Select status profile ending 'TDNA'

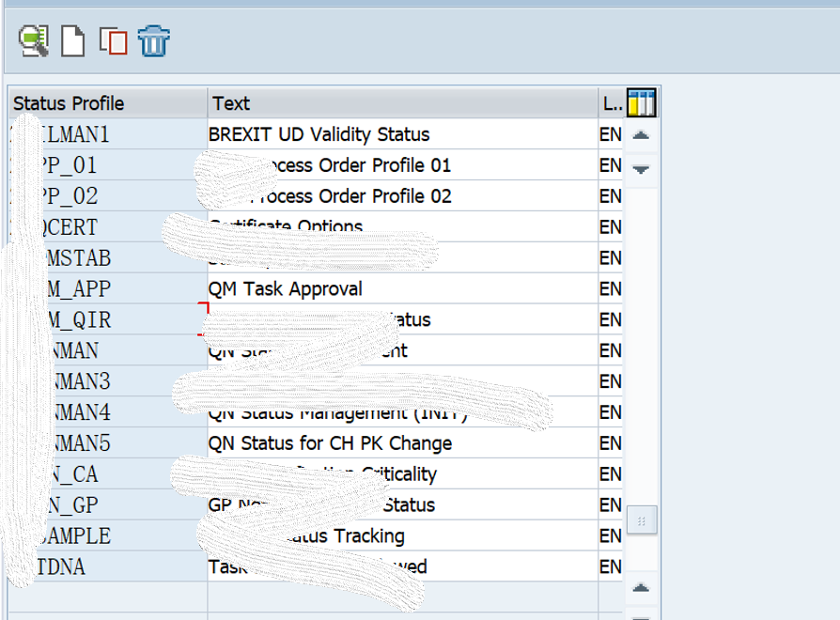[x=108, y=567]
